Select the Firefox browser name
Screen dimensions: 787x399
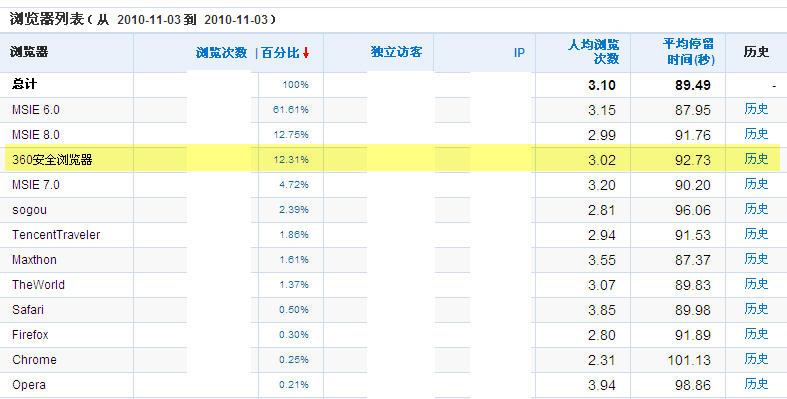30,335
